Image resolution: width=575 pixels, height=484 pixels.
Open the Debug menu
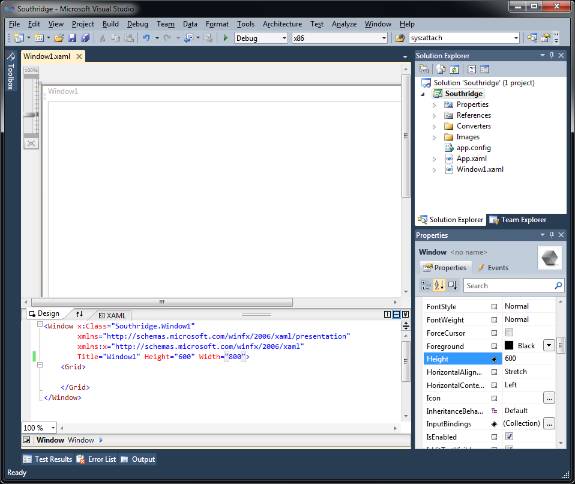pyautogui.click(x=138, y=24)
